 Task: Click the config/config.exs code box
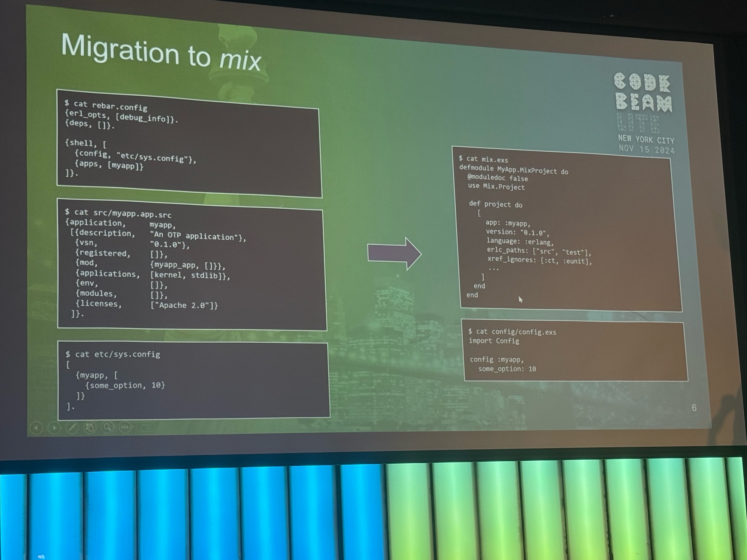pos(575,351)
